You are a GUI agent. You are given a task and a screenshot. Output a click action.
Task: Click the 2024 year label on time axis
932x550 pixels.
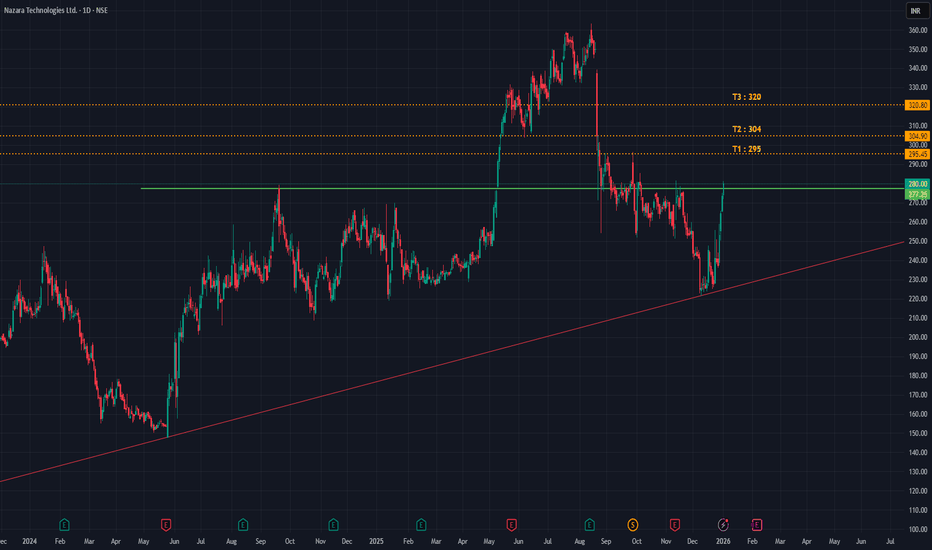(x=29, y=542)
